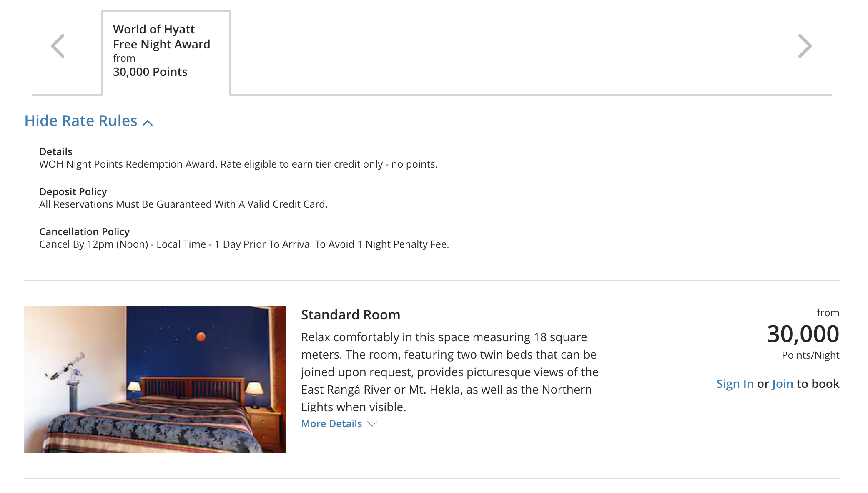
Task: Collapse the Hide Rate Rules section
Action: click(x=89, y=121)
